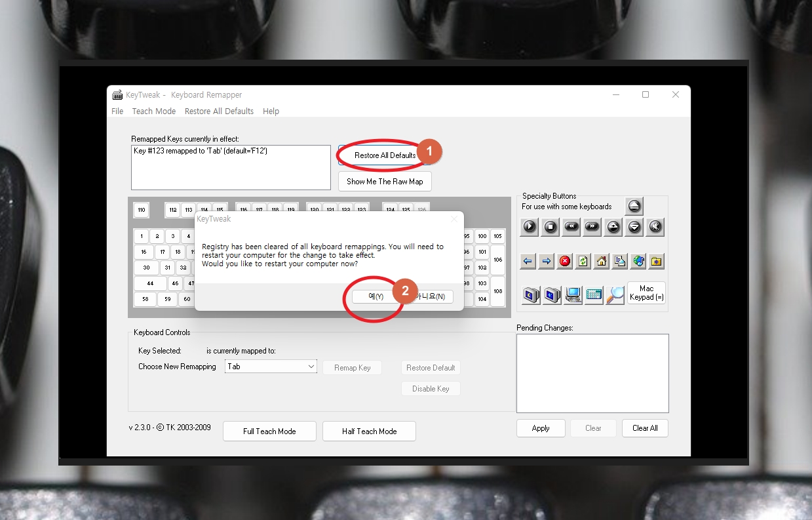The height and width of the screenshot is (520, 812).
Task: Click Show Me The Raw Map
Action: (385, 182)
